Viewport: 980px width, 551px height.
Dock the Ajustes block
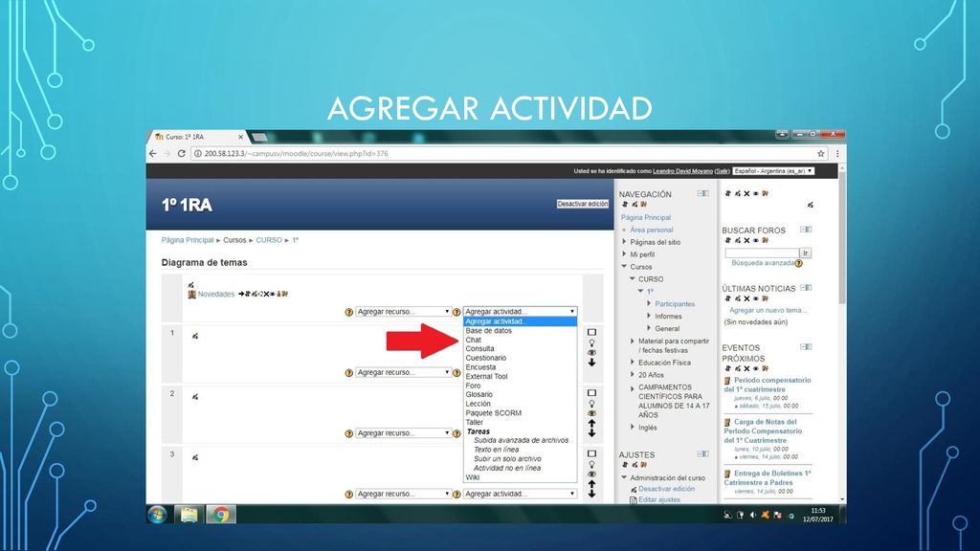tap(703, 454)
